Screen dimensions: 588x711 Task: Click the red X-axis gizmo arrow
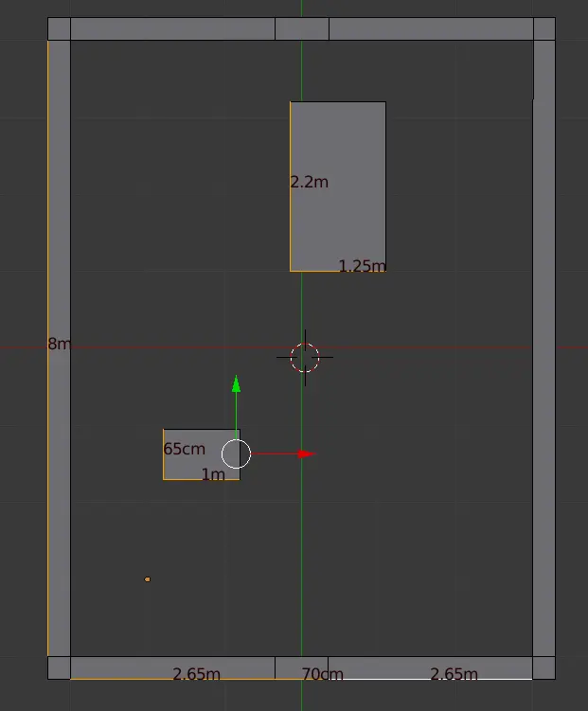pos(304,453)
